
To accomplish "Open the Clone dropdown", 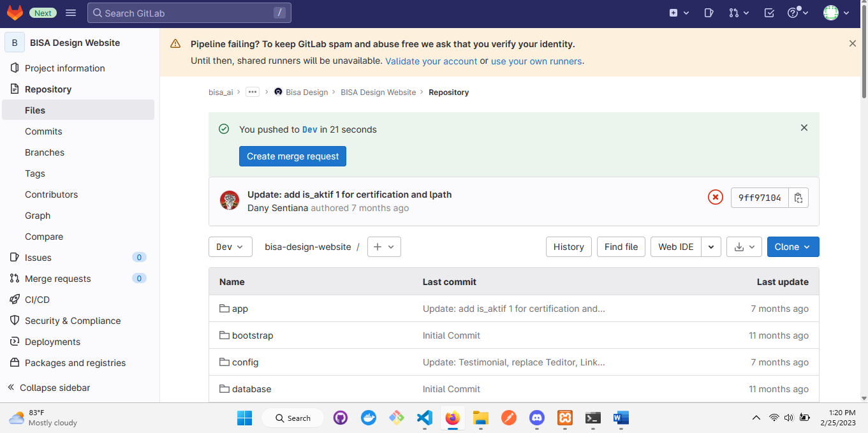I will coord(793,247).
